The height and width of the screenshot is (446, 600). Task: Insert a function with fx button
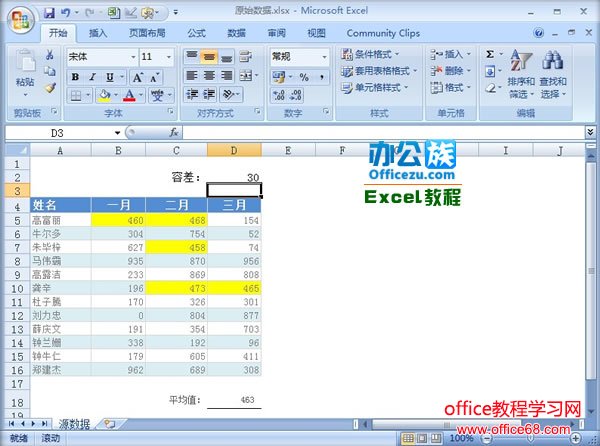pyautogui.click(x=174, y=133)
